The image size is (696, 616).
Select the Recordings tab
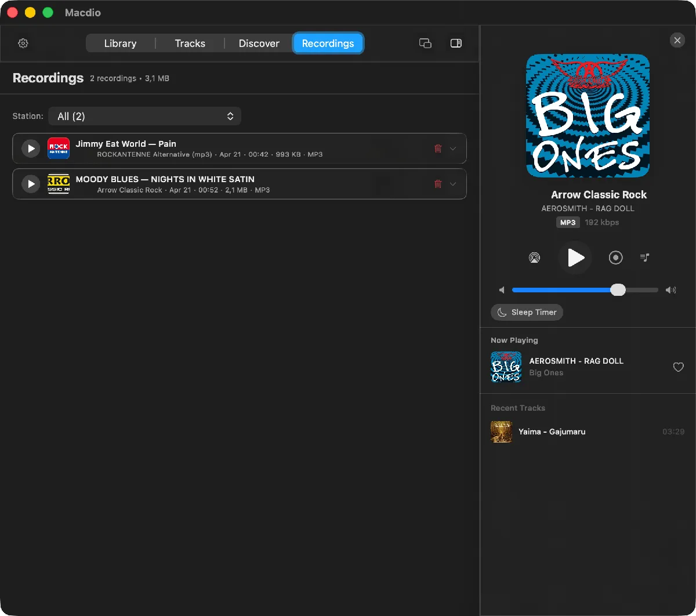click(328, 44)
